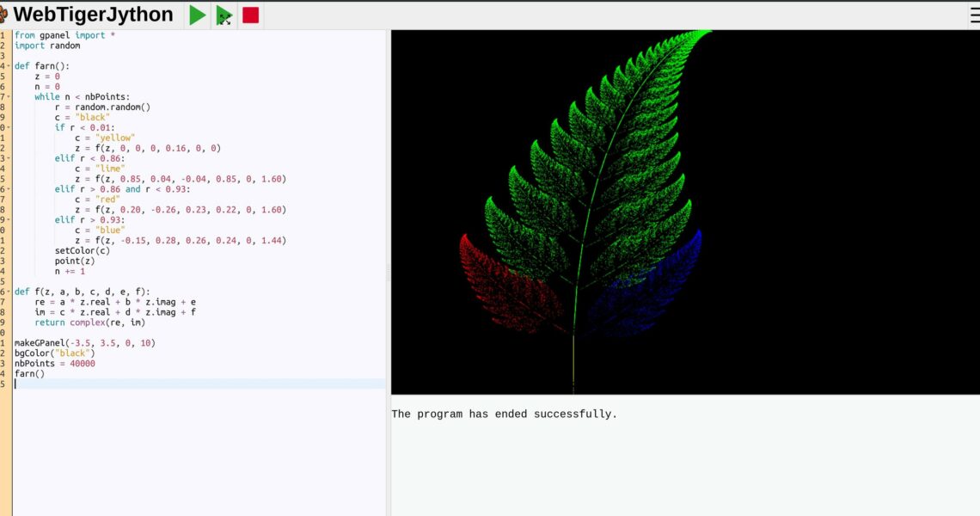
Task: Collapse the 'def f(z, a, b, c, d, e, f):' function
Action: (x=9, y=292)
